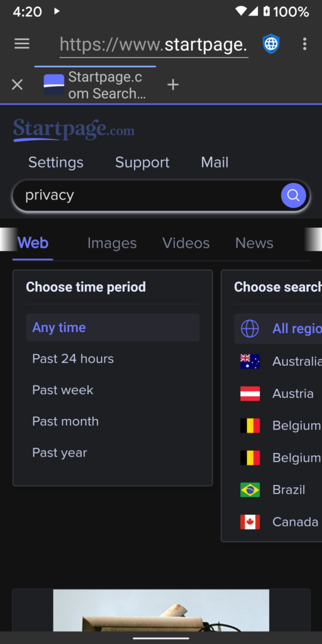Click the Startpage.com logo

pyautogui.click(x=74, y=130)
